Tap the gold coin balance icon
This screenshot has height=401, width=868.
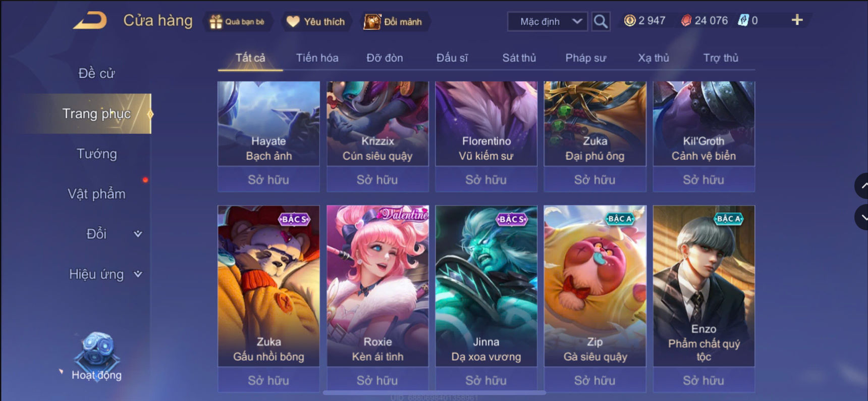(x=630, y=21)
